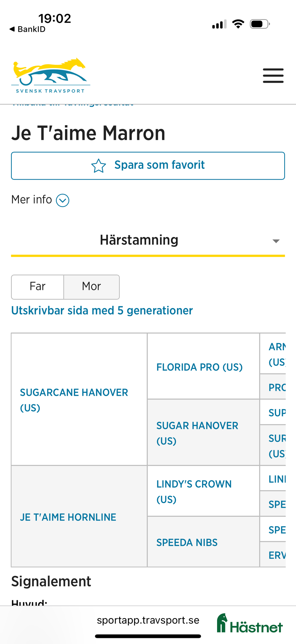This screenshot has width=296, height=644.
Task: Collapse the Härstamning panel via its arrow
Action: [x=276, y=241]
